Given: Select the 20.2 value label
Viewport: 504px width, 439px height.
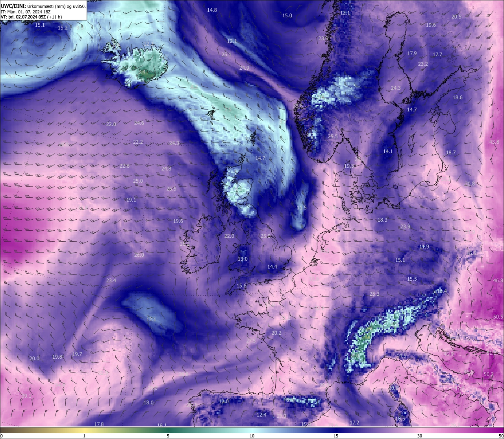Looking at the screenshot, I should tap(276, 333).
